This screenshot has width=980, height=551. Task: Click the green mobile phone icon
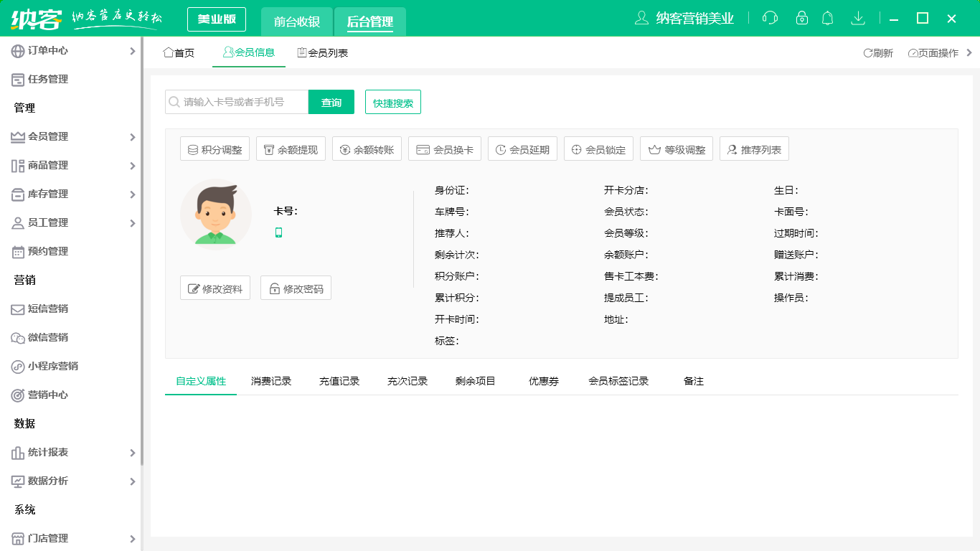[279, 232]
